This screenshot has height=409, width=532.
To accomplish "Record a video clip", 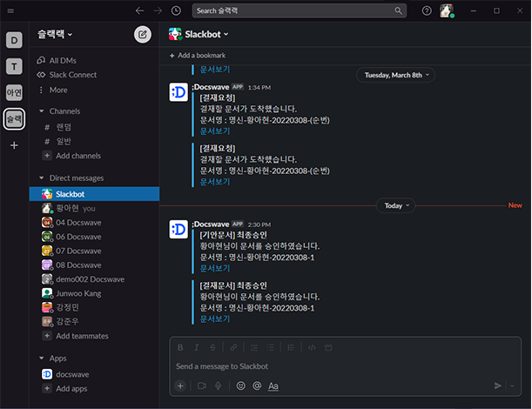I will [x=202, y=386].
